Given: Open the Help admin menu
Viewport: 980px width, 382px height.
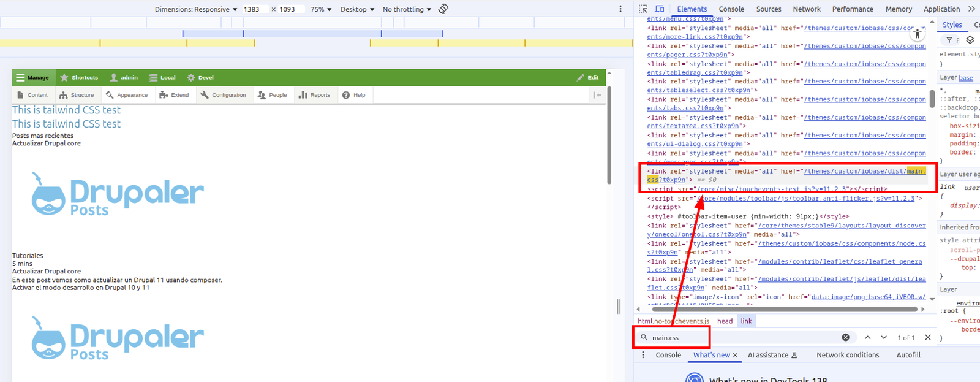Looking at the screenshot, I should point(354,95).
